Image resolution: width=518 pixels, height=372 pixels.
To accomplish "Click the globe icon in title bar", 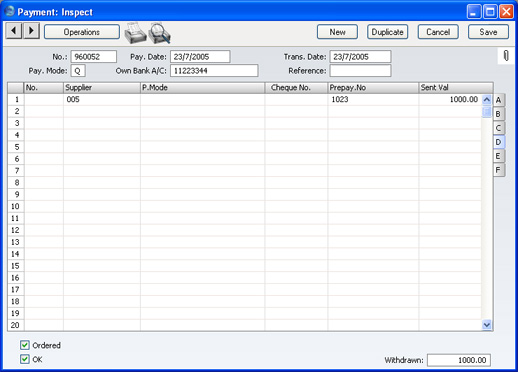I will [10, 11].
